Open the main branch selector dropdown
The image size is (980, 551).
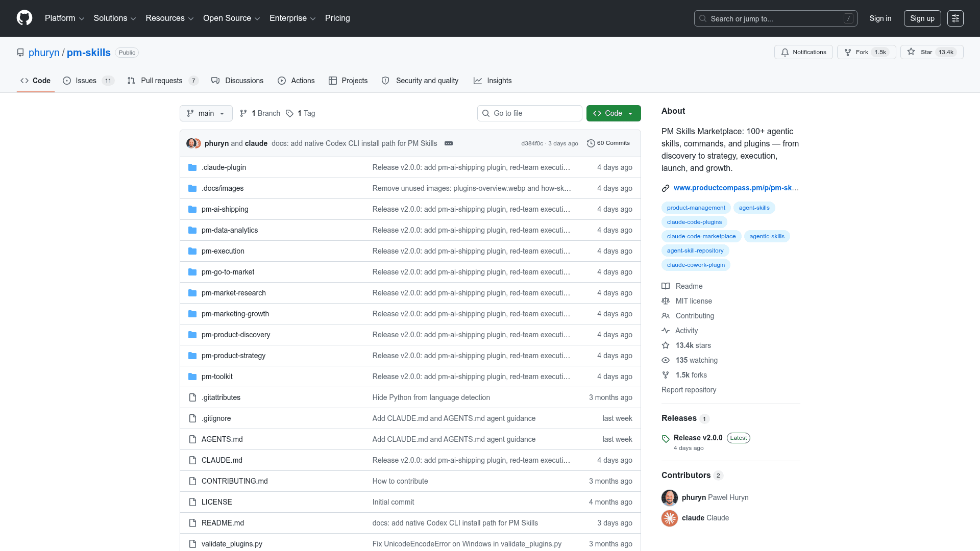click(x=206, y=113)
